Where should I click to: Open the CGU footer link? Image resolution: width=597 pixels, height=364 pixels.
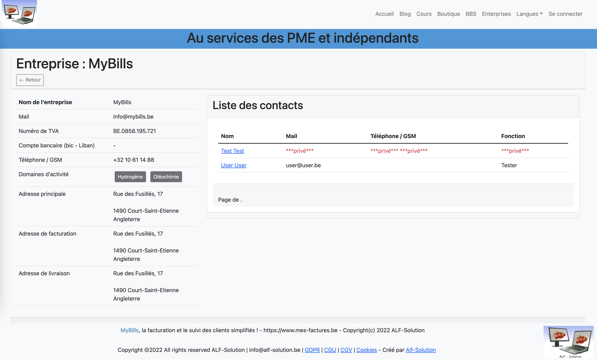coord(330,350)
